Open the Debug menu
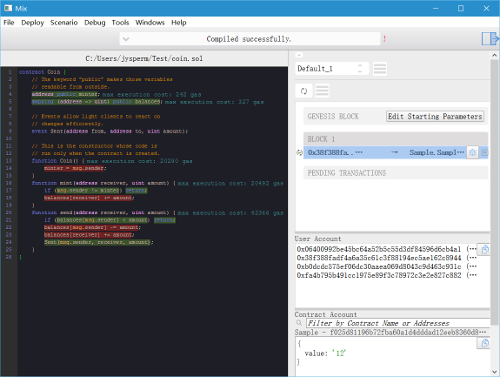The height and width of the screenshot is (377, 500). pyautogui.click(x=95, y=22)
